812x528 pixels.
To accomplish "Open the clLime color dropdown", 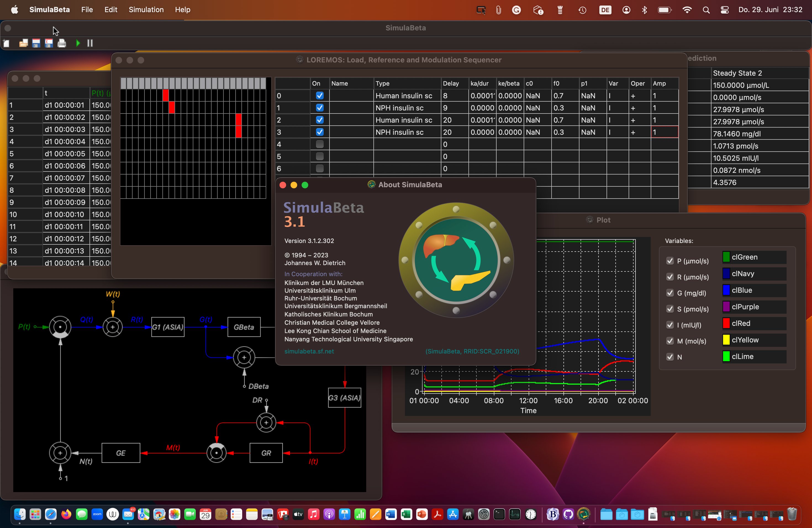I will [754, 357].
